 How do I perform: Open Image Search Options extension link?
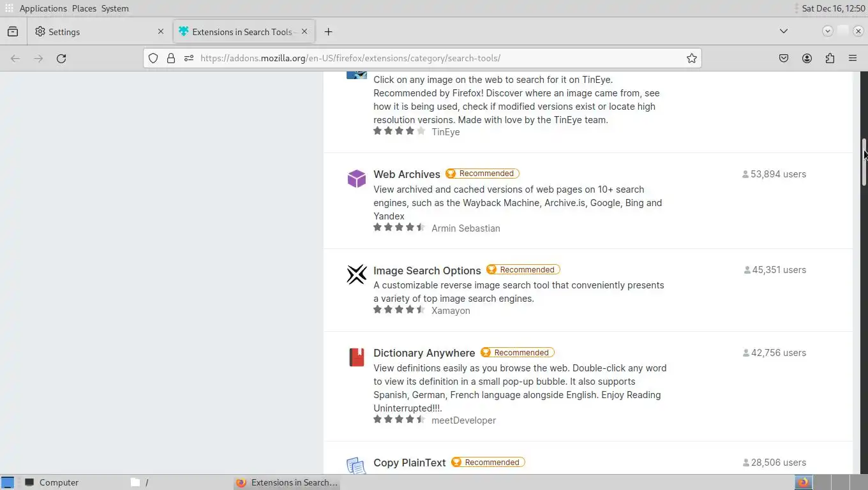point(427,271)
